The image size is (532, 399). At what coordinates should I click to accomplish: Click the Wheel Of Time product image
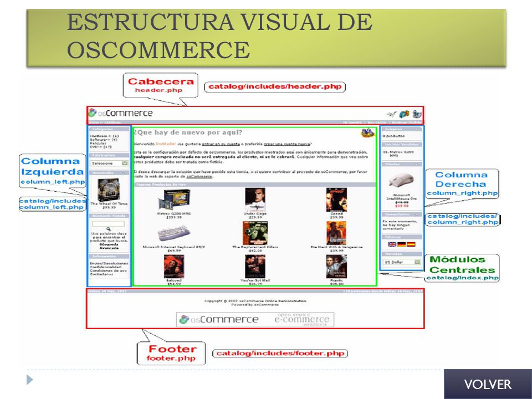pyautogui.click(x=109, y=190)
